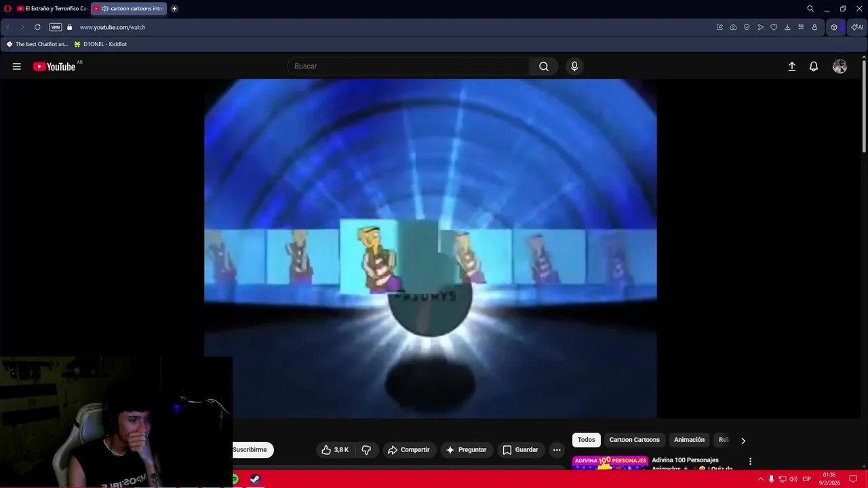This screenshot has height=488, width=868.
Task: Open volume control in tray
Action: pos(793,479)
